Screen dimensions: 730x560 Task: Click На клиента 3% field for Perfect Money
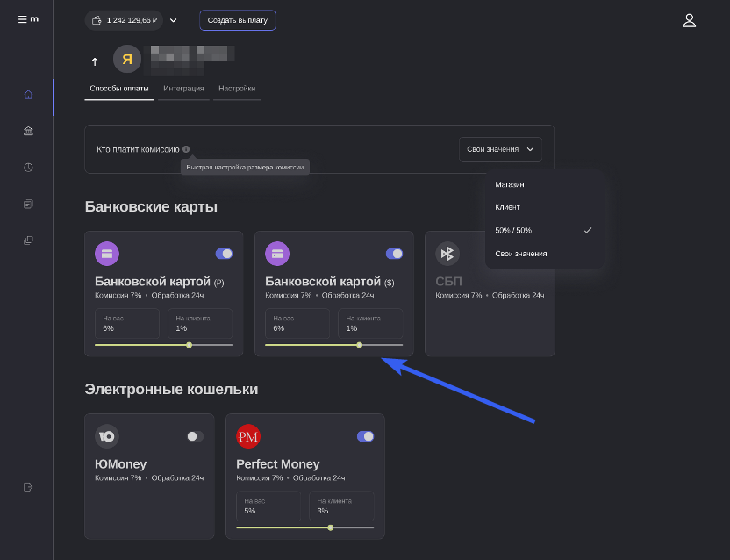coord(341,506)
